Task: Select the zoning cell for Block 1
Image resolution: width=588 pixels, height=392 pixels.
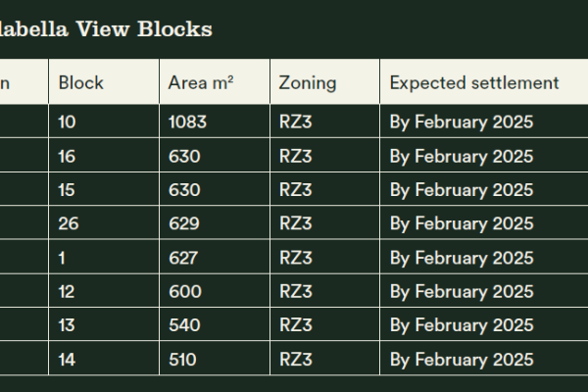Action: 296,258
